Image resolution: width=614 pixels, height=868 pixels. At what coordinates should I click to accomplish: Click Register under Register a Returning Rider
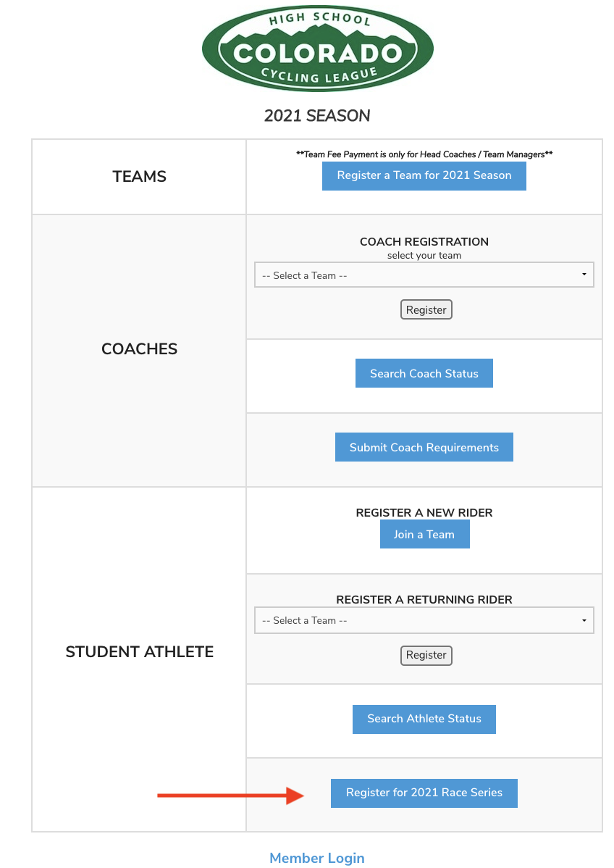click(426, 656)
